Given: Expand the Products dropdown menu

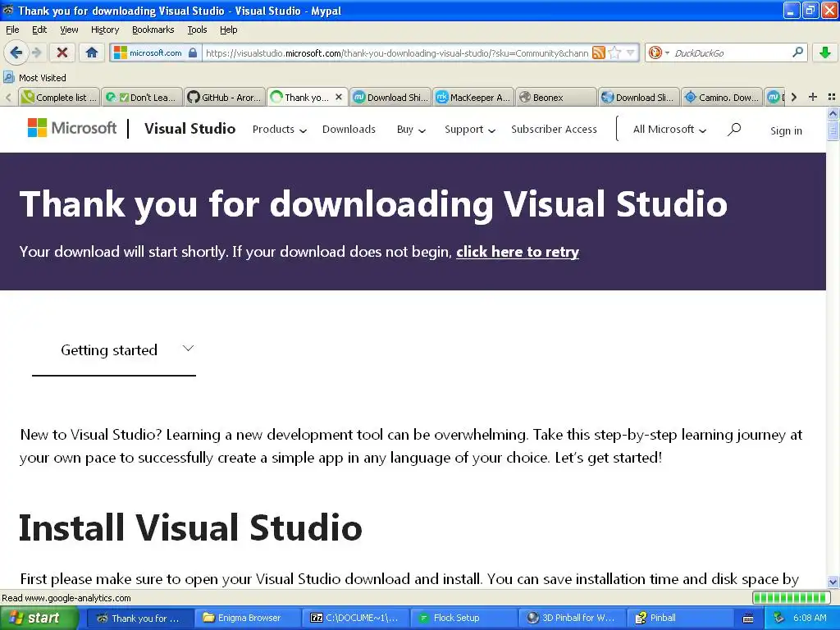Looking at the screenshot, I should click(279, 129).
